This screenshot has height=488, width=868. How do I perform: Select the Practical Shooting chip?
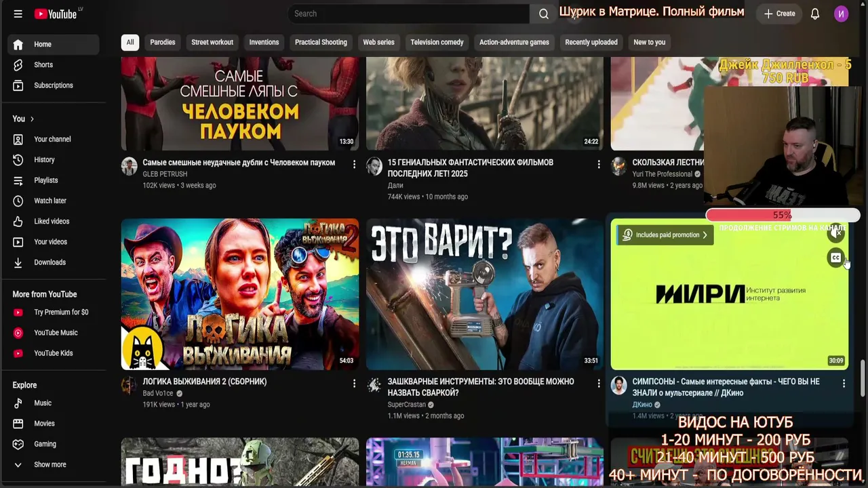click(x=321, y=42)
